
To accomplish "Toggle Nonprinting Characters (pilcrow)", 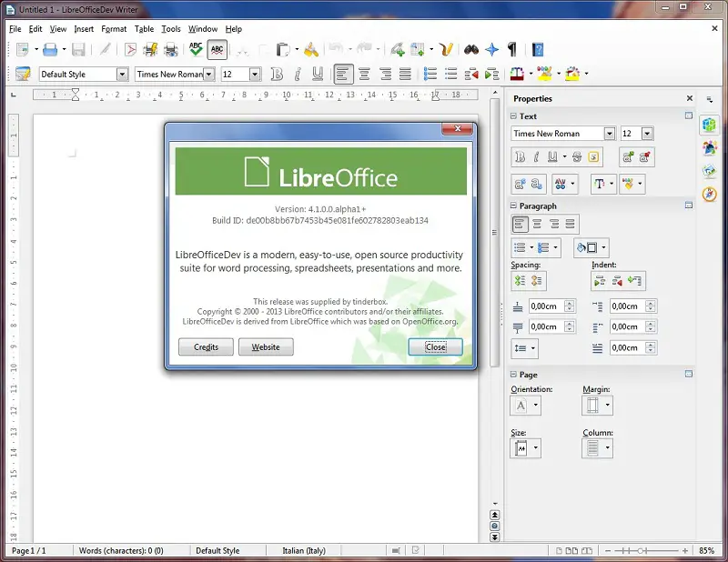I will pos(512,49).
